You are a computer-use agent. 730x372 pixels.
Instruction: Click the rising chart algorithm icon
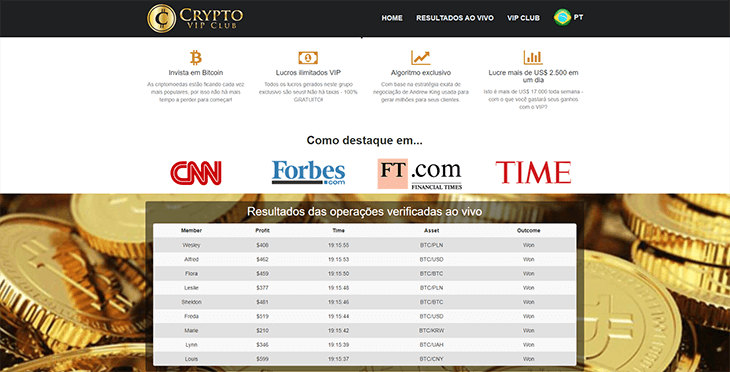pyautogui.click(x=420, y=58)
